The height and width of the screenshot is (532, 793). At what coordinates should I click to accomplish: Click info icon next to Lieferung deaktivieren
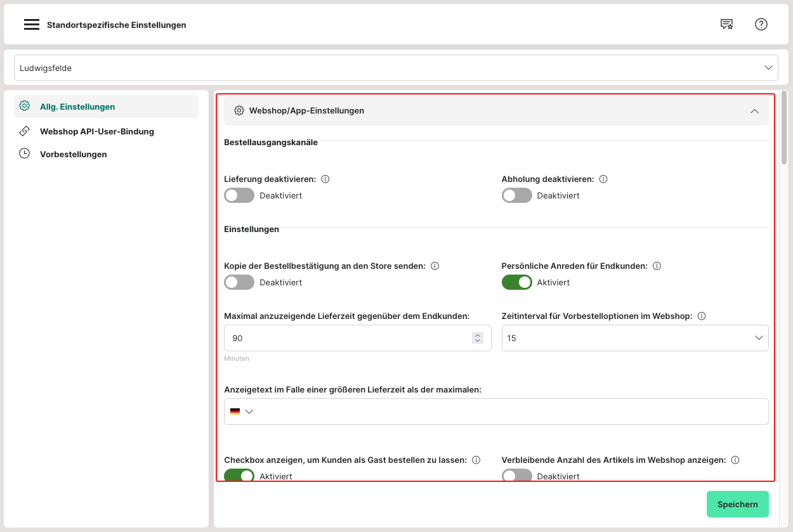(x=325, y=179)
